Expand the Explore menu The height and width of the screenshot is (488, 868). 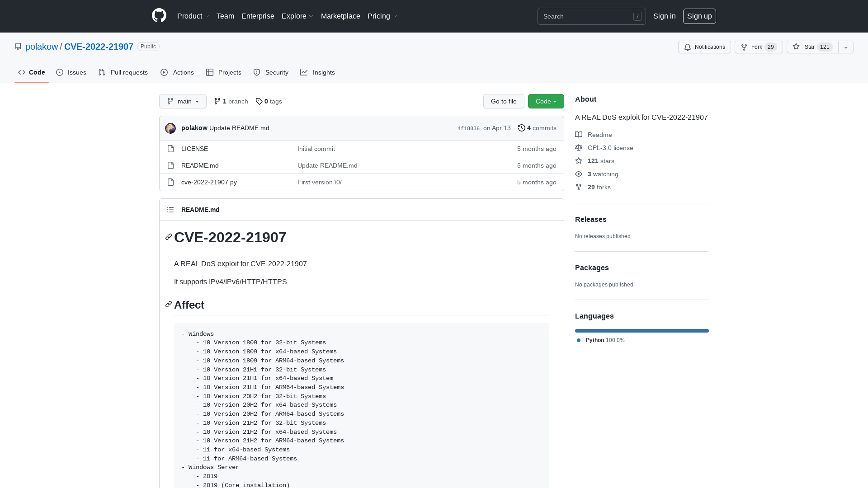(x=297, y=16)
